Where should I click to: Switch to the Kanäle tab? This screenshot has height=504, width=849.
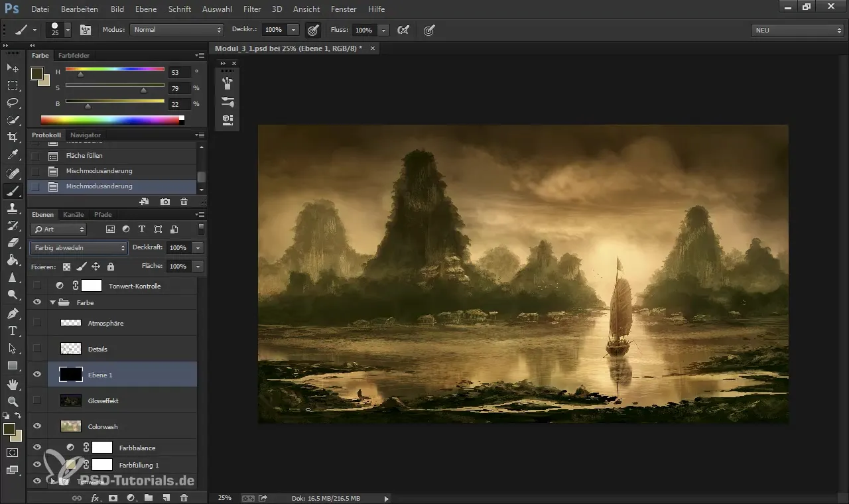(x=74, y=215)
